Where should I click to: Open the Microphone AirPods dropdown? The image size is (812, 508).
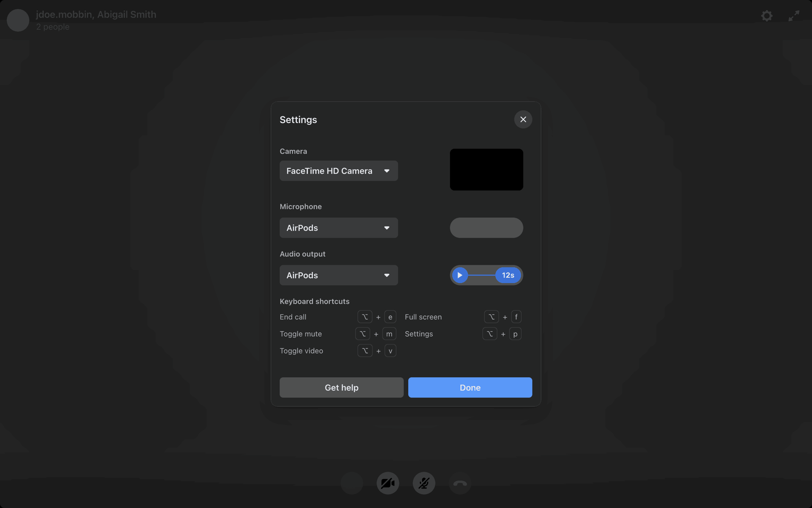[339, 228]
